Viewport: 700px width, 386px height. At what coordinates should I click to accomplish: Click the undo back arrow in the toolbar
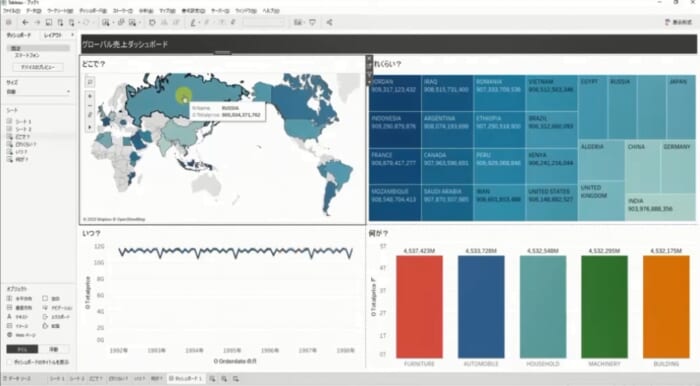[25, 22]
